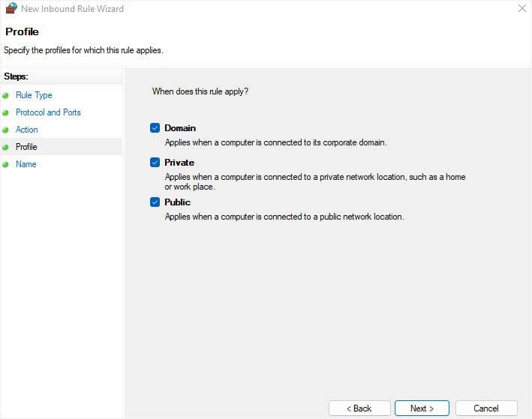This screenshot has width=532, height=419.
Task: Click green bullet beside Name step
Action: pyautogui.click(x=5, y=164)
